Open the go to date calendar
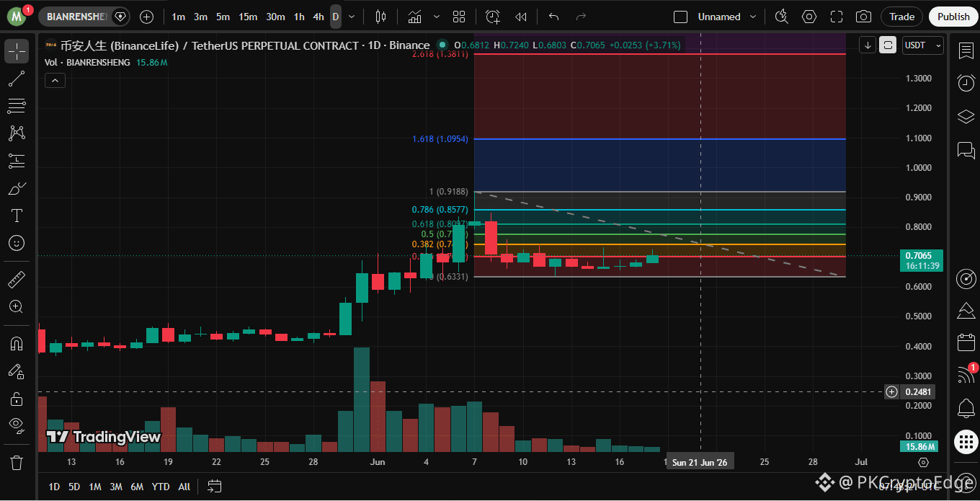This screenshot has width=980, height=501. 214,487
